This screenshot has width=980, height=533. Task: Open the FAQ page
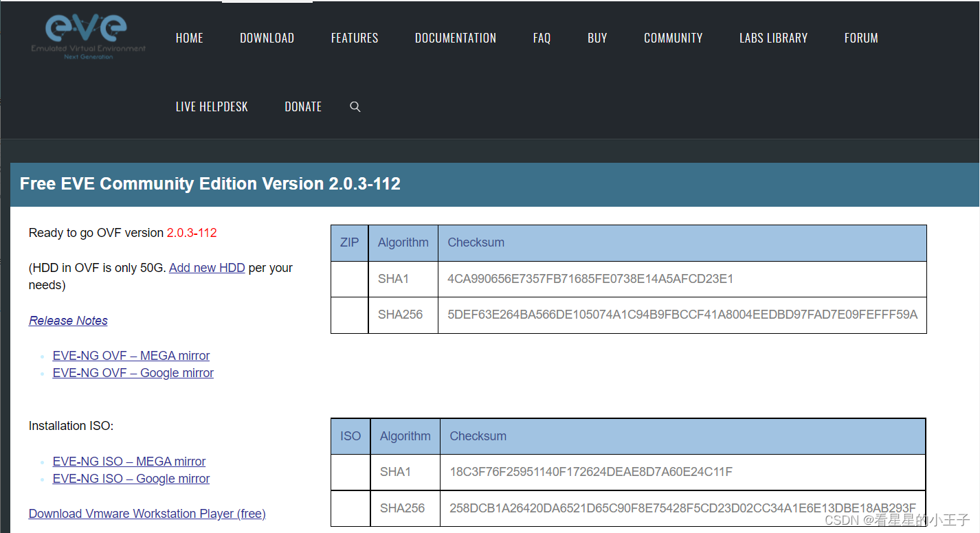coord(542,38)
